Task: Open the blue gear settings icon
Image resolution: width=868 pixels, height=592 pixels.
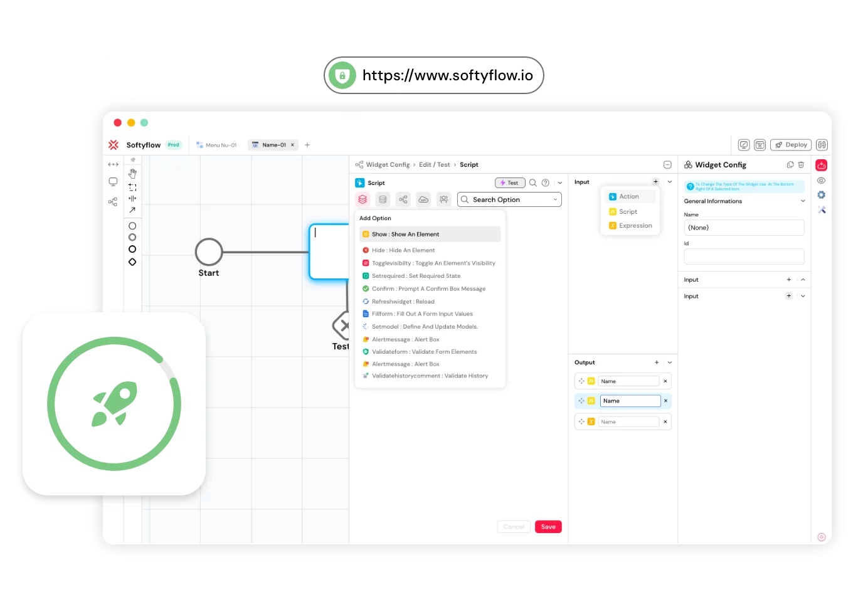Action: pyautogui.click(x=822, y=195)
